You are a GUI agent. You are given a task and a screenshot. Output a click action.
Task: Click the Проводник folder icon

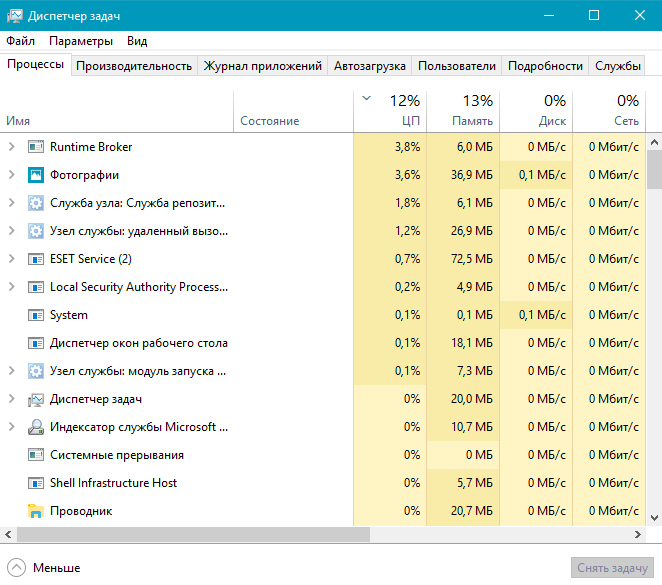click(x=36, y=511)
